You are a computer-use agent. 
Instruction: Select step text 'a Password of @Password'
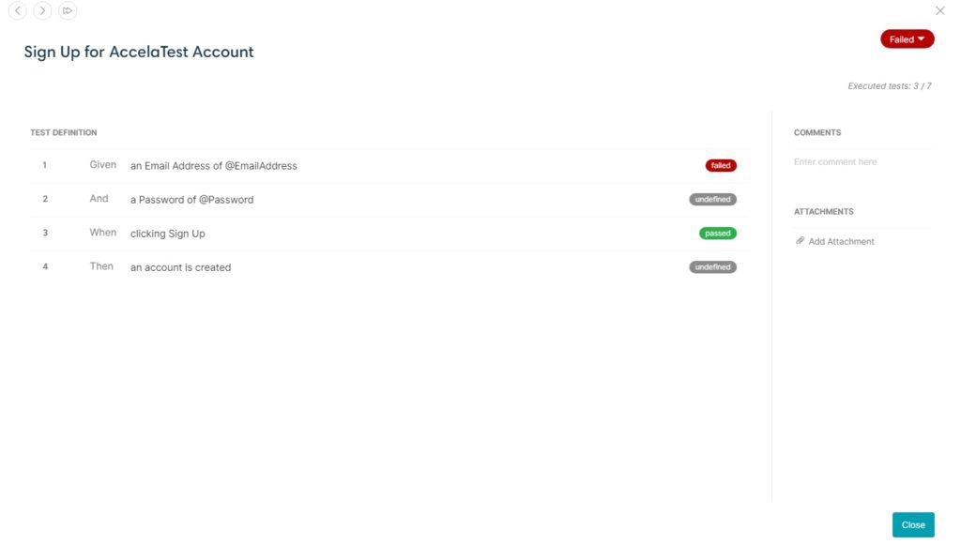click(191, 200)
